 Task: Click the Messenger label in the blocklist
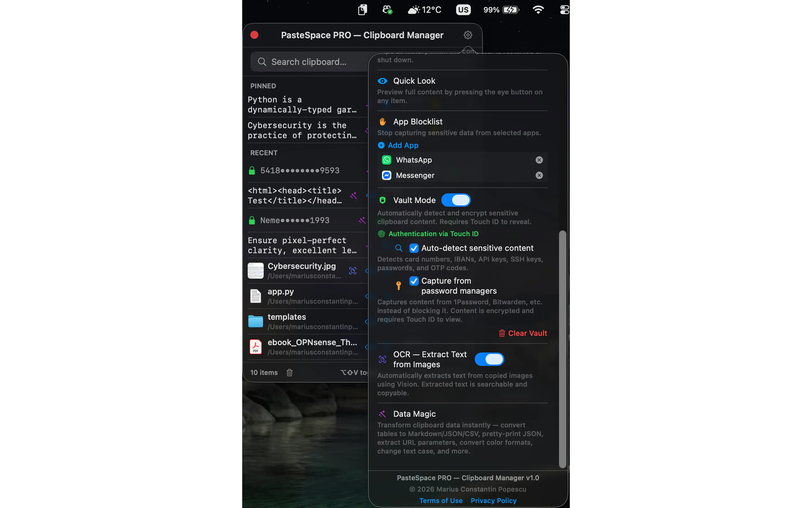click(x=415, y=175)
